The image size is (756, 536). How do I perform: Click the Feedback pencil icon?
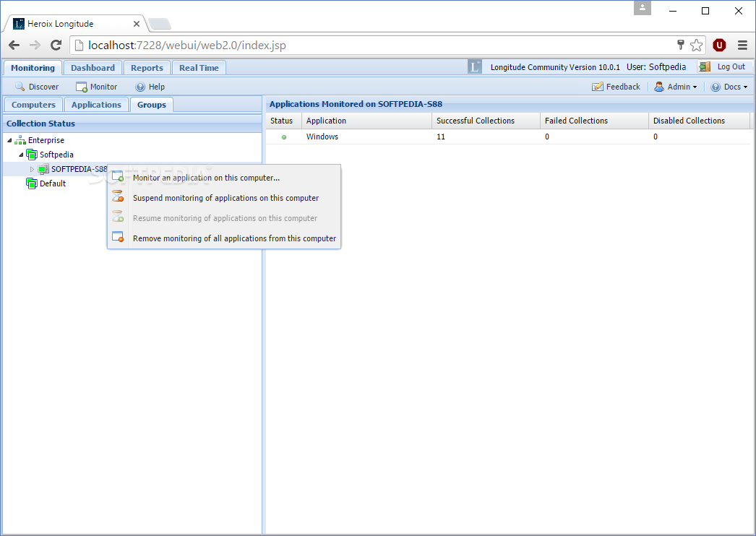pyautogui.click(x=598, y=87)
